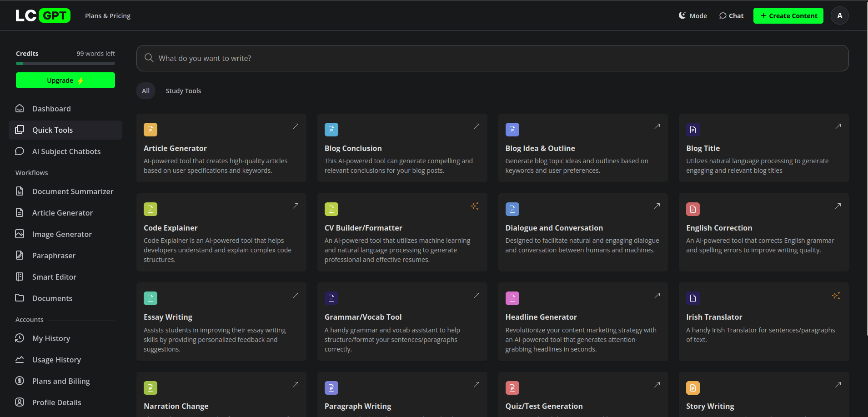868x417 pixels.
Task: Open the Irish Translator tool title
Action: (x=714, y=317)
